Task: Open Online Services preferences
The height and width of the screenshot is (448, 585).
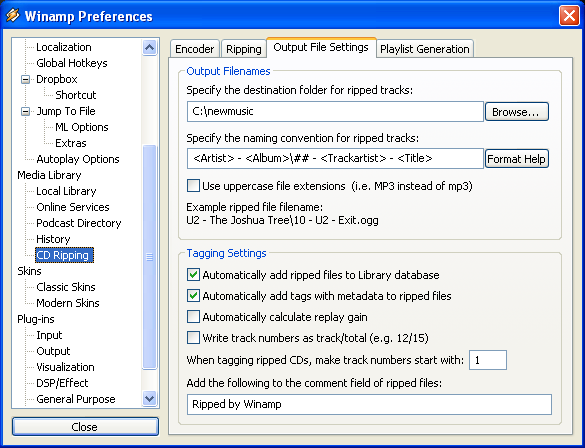Action: 73,207
